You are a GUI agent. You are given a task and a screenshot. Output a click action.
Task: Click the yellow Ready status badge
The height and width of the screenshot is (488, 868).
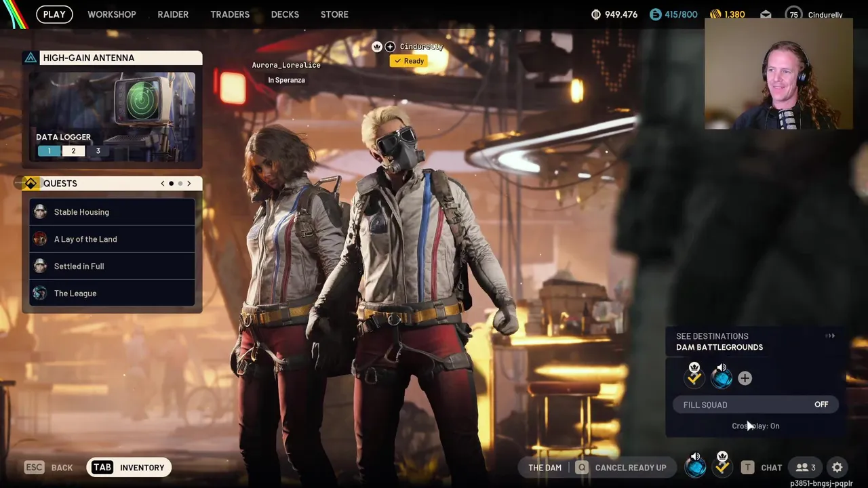(409, 61)
